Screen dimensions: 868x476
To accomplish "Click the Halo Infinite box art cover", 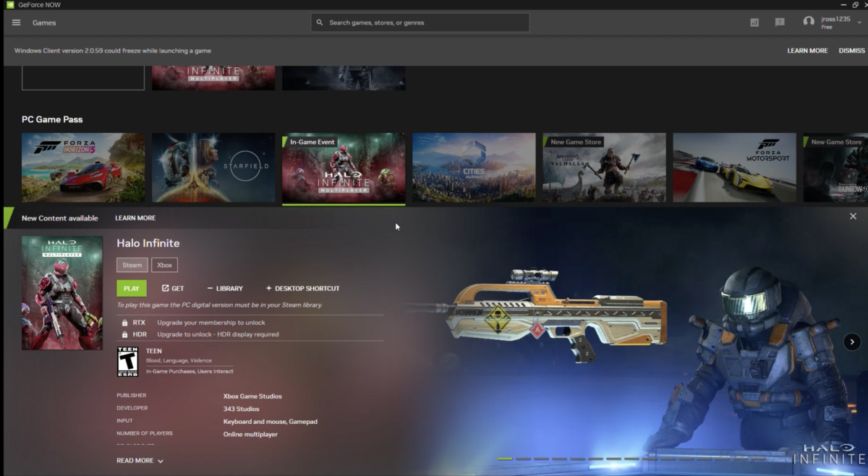I will 62,293.
